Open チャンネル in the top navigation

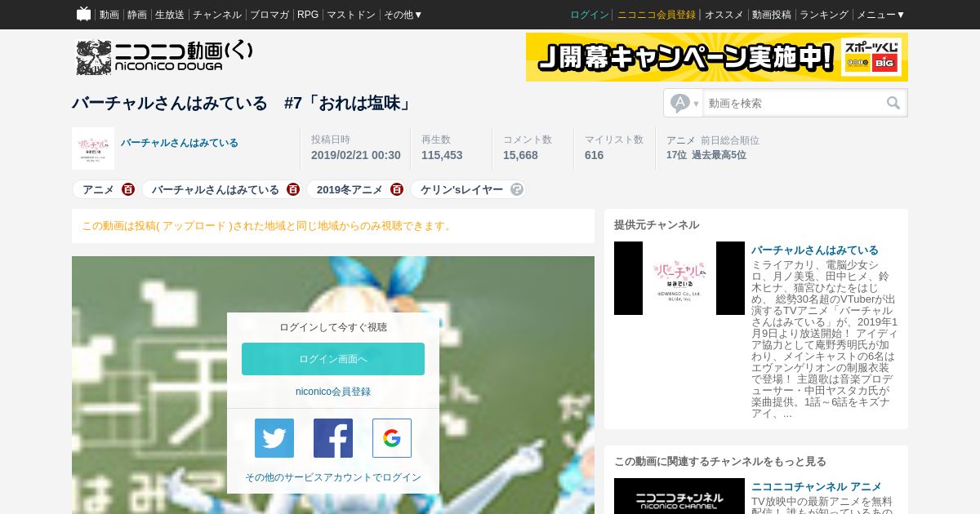[x=217, y=15]
